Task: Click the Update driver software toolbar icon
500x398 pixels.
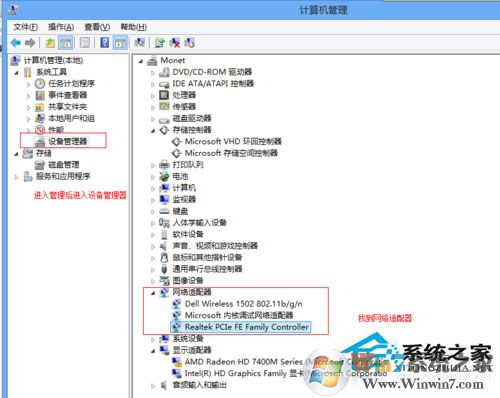Action: point(160,43)
